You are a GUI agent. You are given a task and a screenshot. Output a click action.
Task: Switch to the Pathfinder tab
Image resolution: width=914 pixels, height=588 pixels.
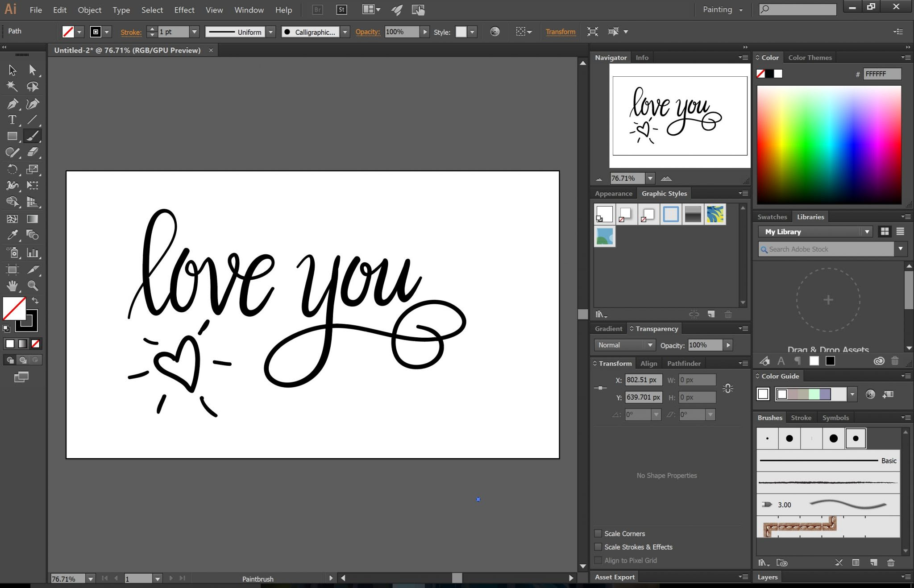coord(684,363)
